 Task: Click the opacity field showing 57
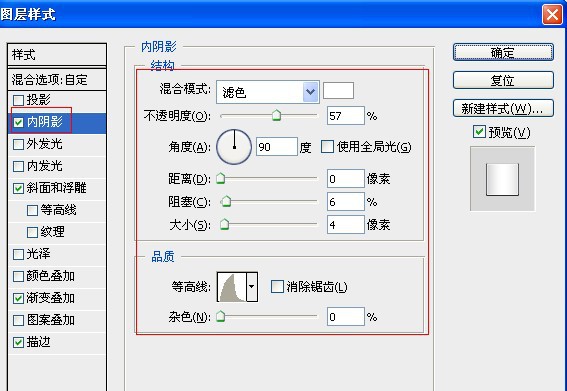click(x=346, y=116)
